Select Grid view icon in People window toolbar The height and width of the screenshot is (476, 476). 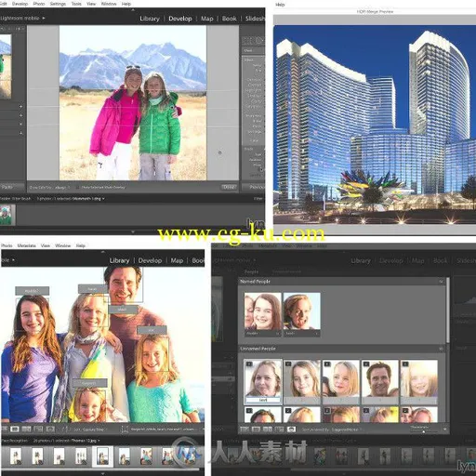tap(244, 430)
